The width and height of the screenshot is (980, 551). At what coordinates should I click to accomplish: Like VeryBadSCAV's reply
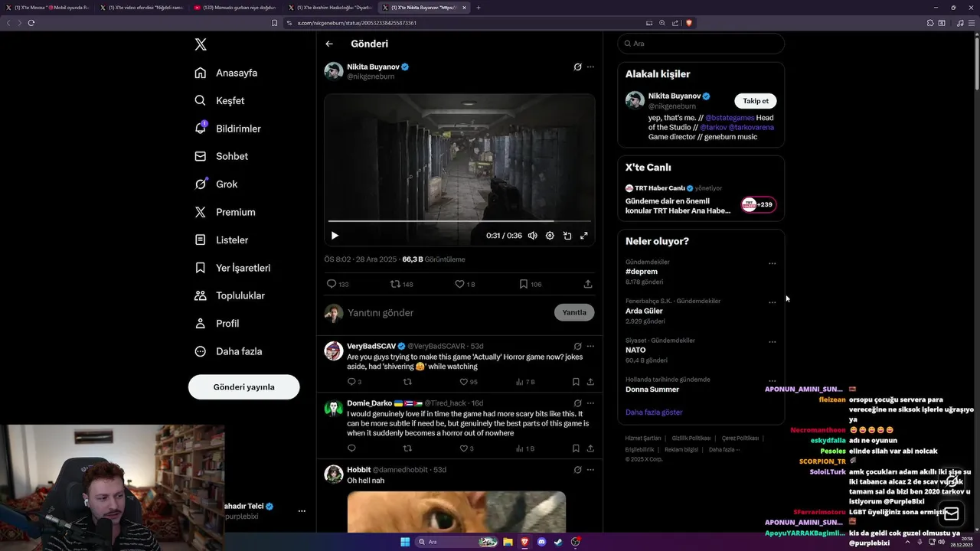[468, 382]
